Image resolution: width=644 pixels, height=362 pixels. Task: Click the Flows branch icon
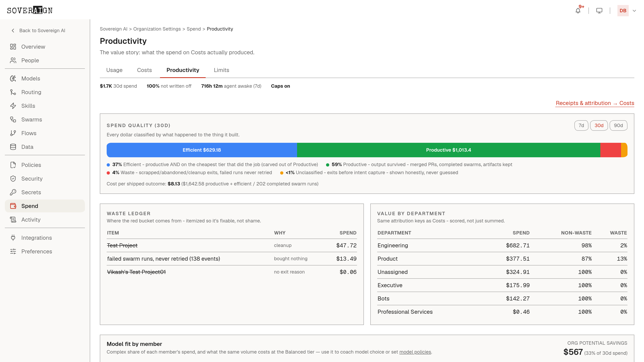pyautogui.click(x=13, y=133)
